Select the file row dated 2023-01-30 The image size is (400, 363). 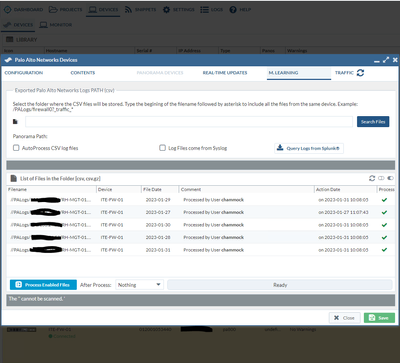pos(201,225)
